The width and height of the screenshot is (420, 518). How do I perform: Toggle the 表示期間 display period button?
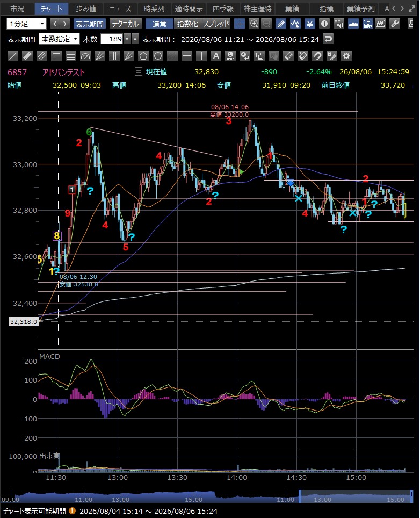click(89, 24)
